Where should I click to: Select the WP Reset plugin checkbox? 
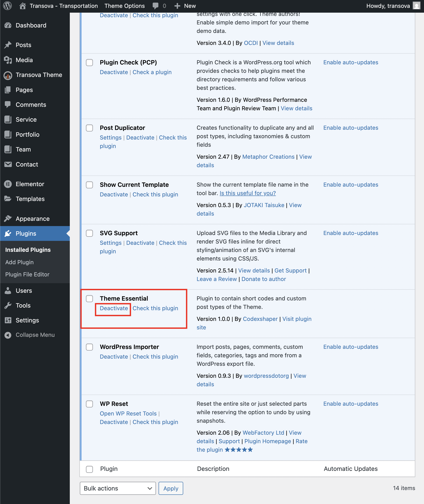point(89,404)
